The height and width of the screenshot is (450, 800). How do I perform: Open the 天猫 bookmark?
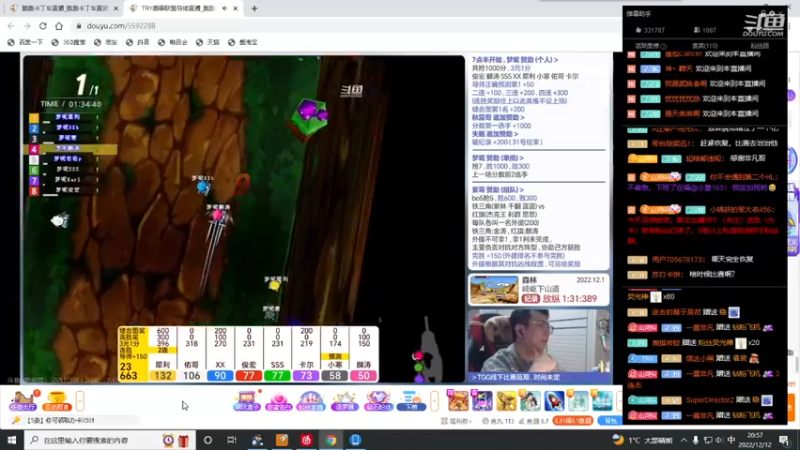point(208,42)
